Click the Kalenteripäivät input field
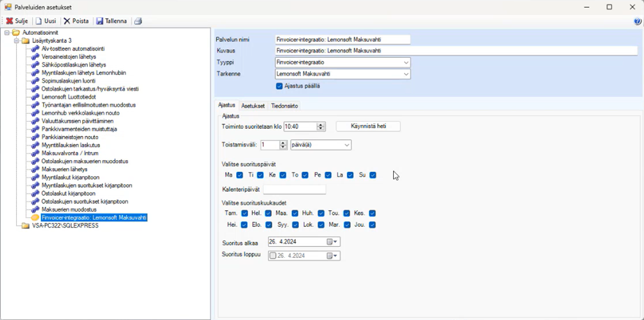The width and height of the screenshot is (644, 320). point(294,190)
